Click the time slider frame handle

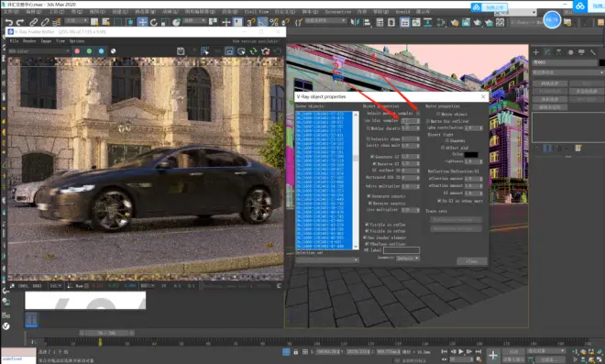click(x=107, y=333)
